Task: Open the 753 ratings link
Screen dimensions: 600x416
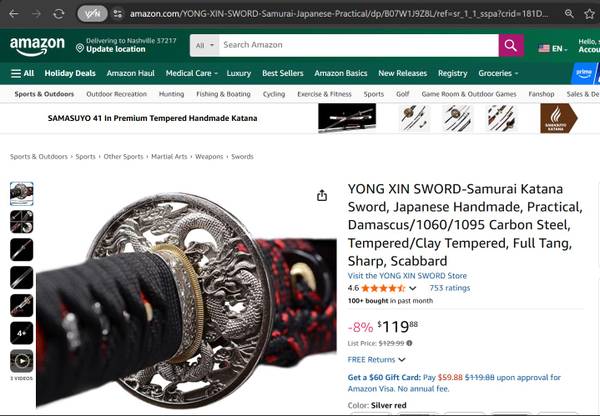Action: tap(450, 288)
